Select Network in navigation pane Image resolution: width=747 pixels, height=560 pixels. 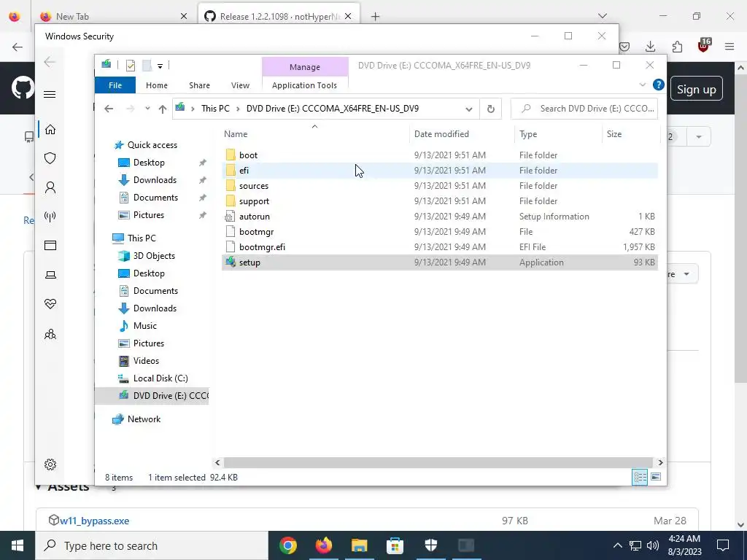pyautogui.click(x=144, y=419)
